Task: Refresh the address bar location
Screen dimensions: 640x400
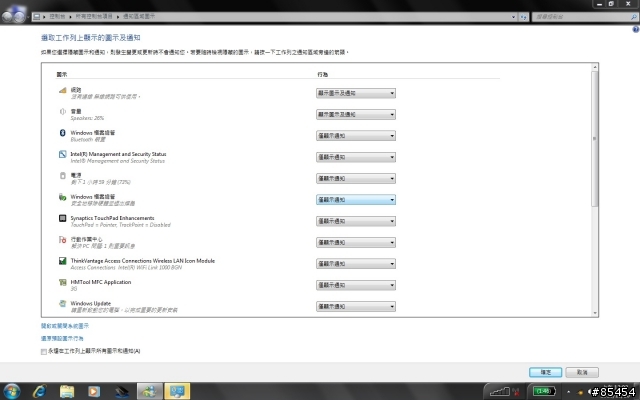Action: click(523, 17)
